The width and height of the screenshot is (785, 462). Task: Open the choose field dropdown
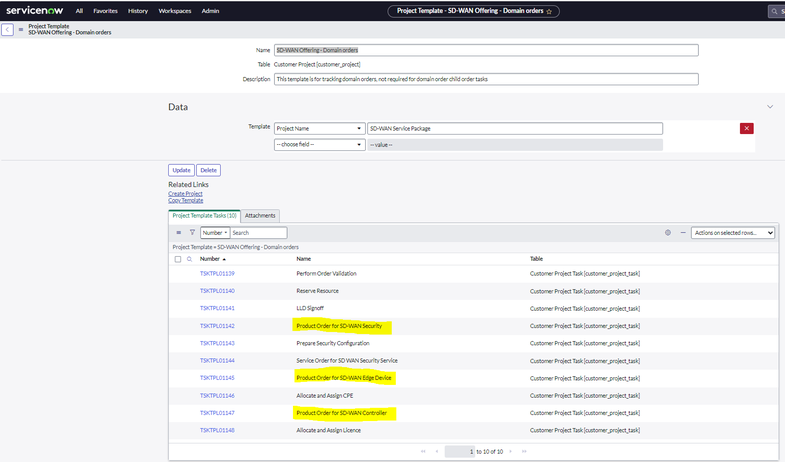click(319, 145)
